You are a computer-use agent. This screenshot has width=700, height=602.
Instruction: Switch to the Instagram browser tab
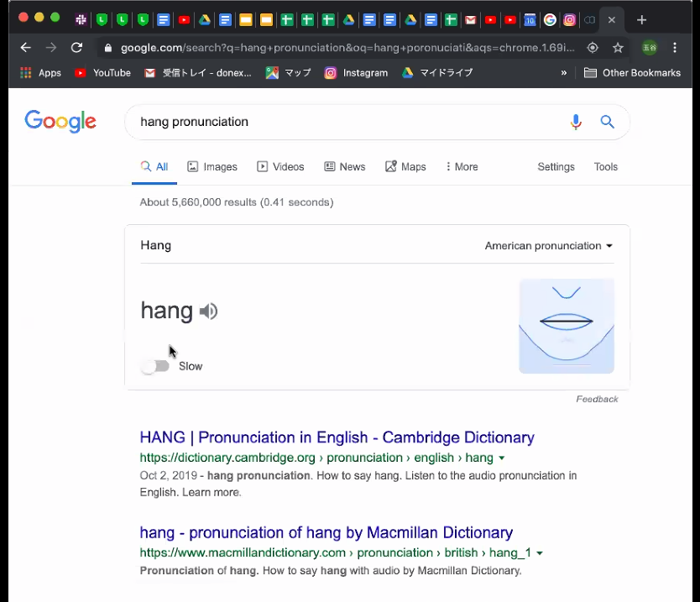click(x=570, y=20)
